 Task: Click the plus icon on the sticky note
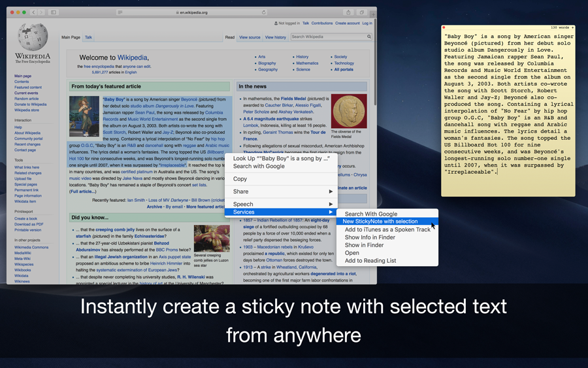pos(572,27)
